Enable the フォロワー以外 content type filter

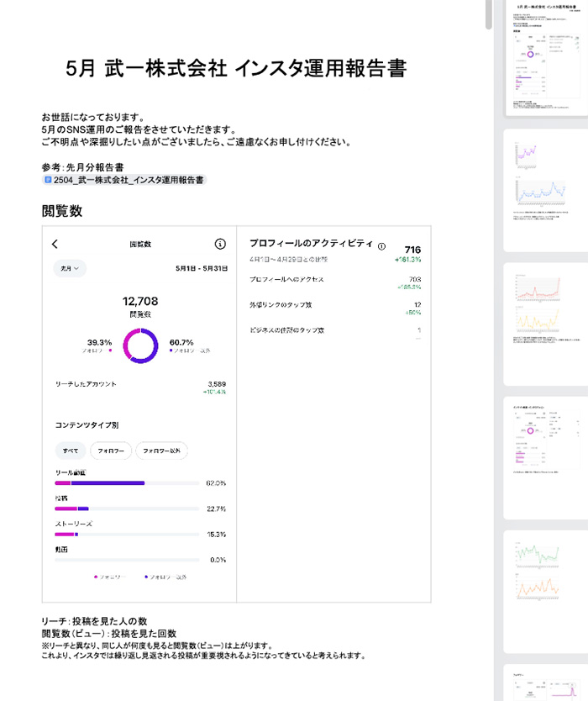(163, 450)
